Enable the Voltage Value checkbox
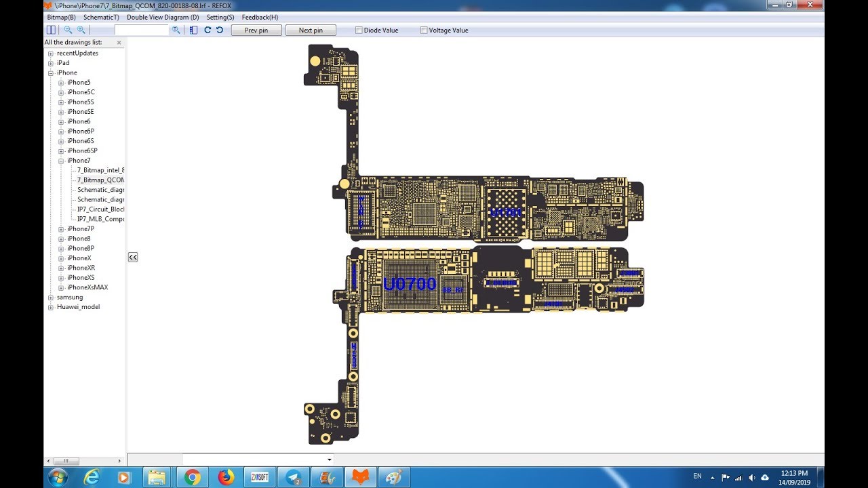 tap(424, 30)
